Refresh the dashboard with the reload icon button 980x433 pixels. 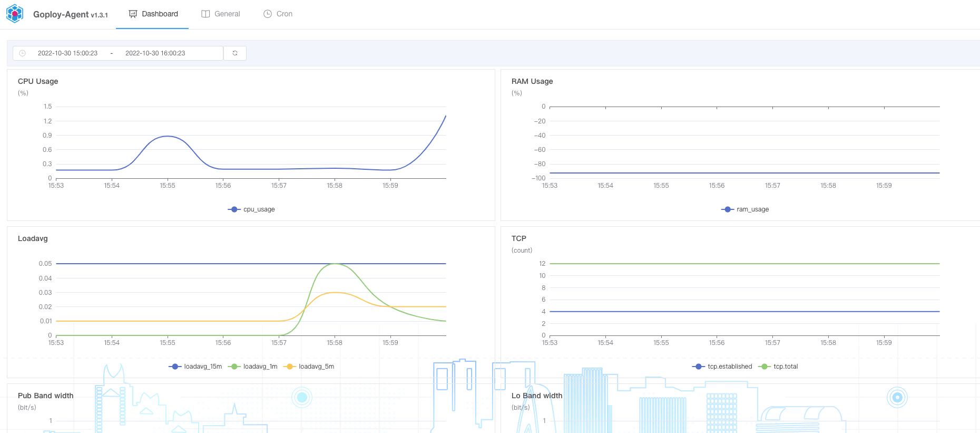tap(235, 53)
